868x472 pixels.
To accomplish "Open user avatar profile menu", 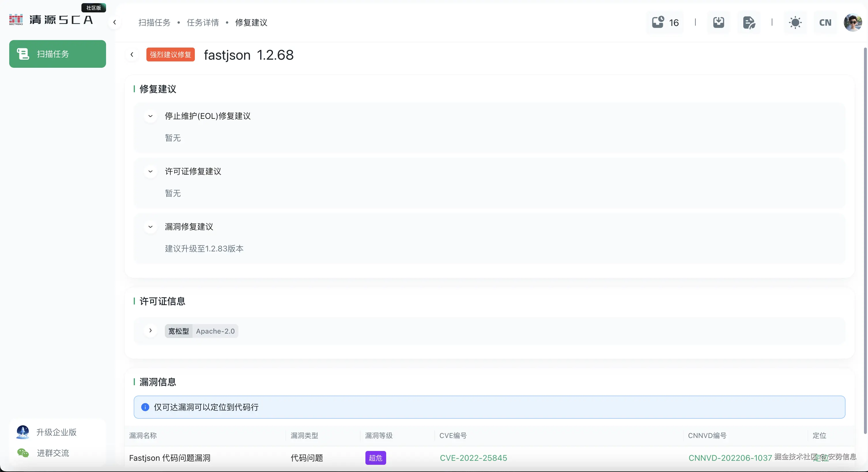I will click(852, 22).
